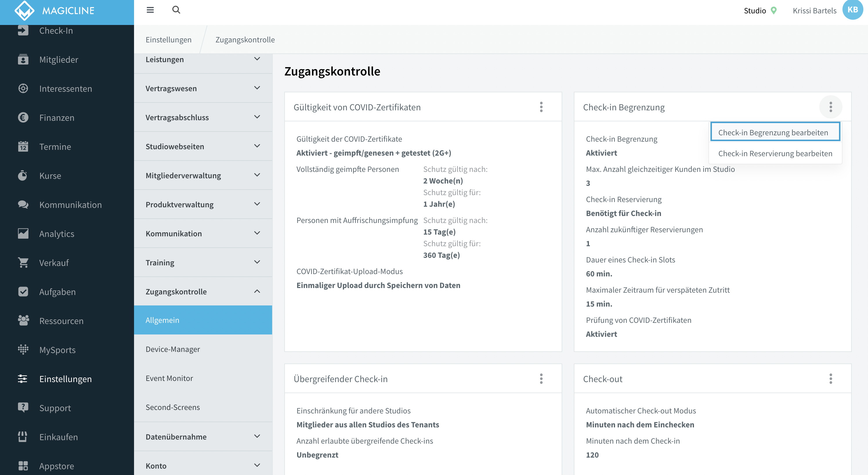This screenshot has width=868, height=475.
Task: Expand the Datenübernahme section
Action: pyautogui.click(x=203, y=437)
